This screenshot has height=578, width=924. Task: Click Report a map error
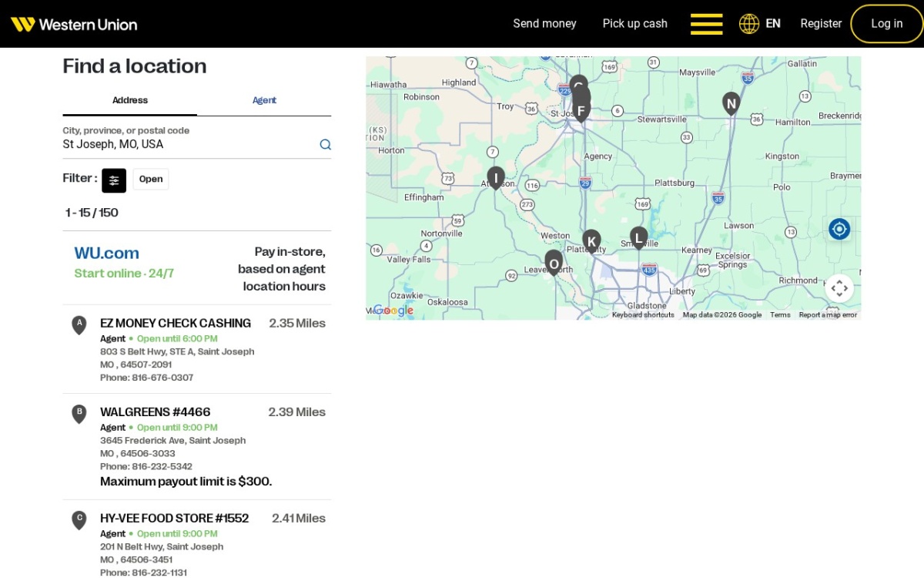point(828,314)
